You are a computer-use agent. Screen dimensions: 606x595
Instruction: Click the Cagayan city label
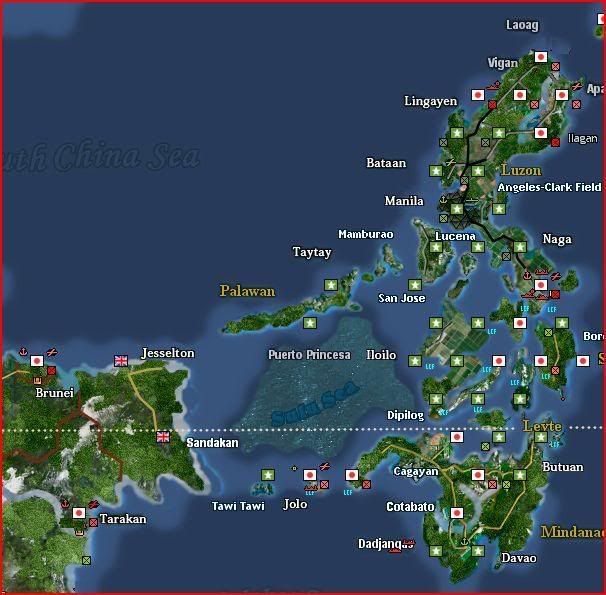click(416, 471)
